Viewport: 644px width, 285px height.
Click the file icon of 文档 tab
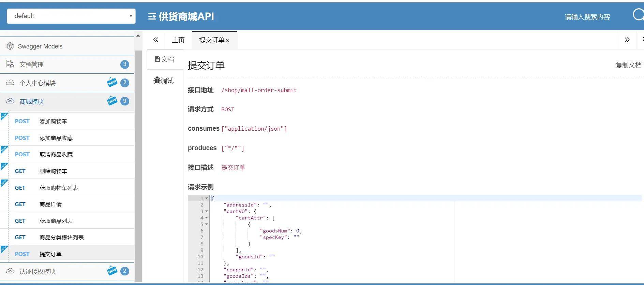(x=158, y=59)
